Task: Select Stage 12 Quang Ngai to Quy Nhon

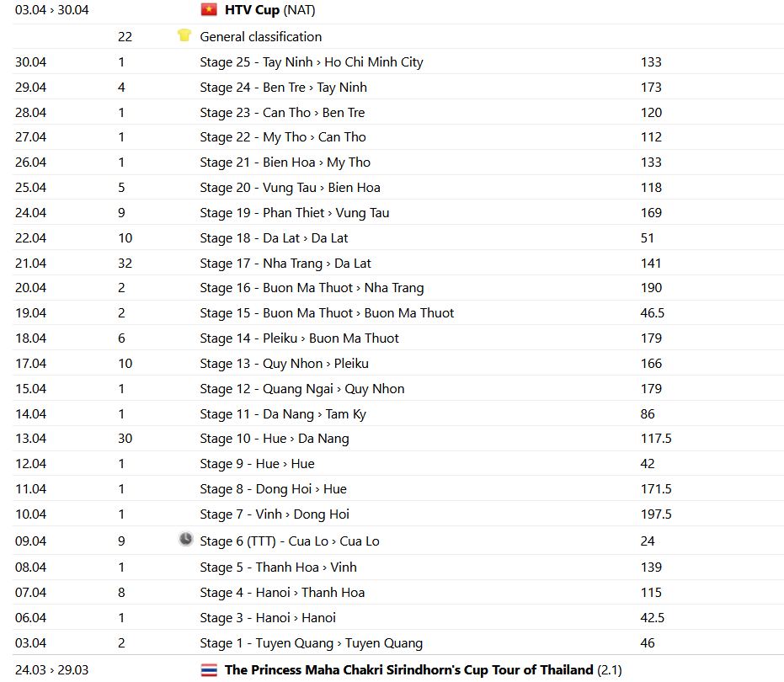Action: [301, 389]
